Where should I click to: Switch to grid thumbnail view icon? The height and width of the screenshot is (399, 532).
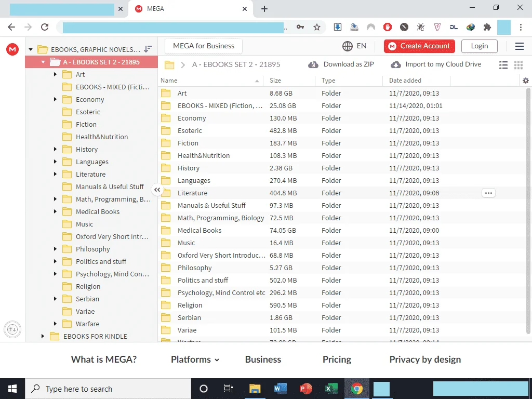518,65
